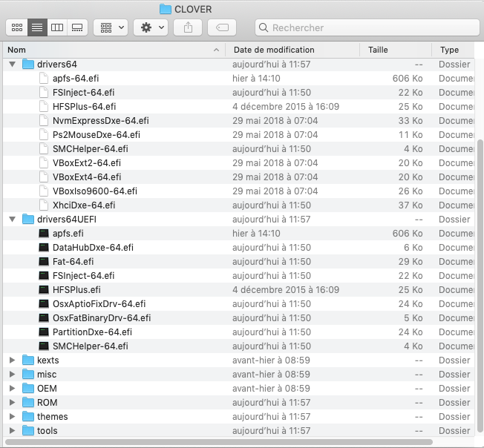This screenshot has height=448, width=484.
Task: Click the edit tags toolbar button
Action: click(222, 27)
